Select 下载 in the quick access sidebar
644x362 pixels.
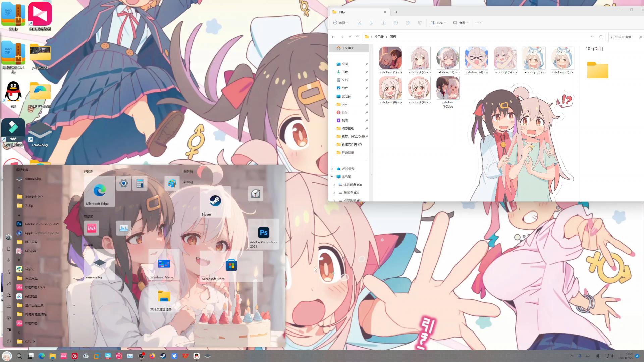tap(344, 72)
